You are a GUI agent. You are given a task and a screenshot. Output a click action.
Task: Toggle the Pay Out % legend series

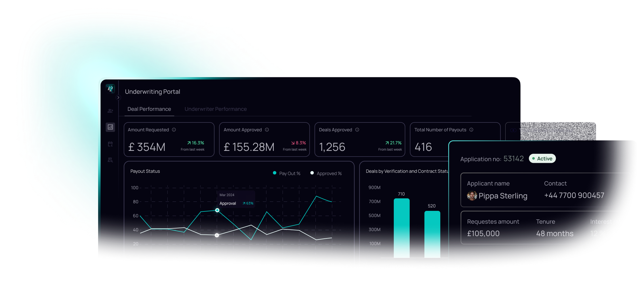coord(287,173)
